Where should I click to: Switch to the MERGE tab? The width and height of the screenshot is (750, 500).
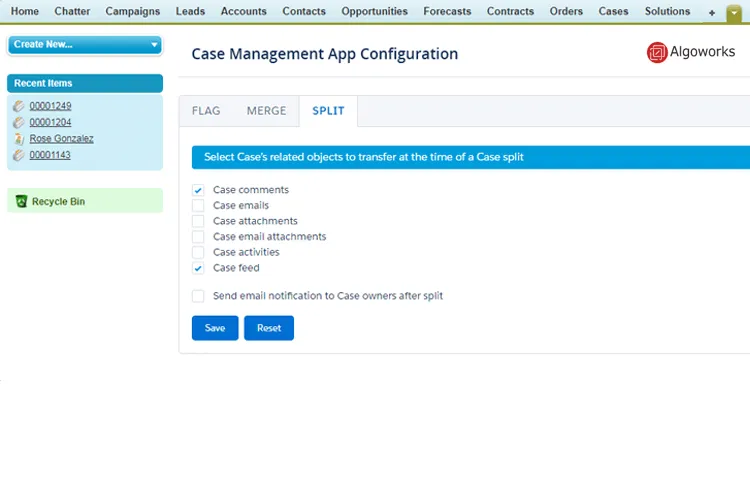(266, 111)
